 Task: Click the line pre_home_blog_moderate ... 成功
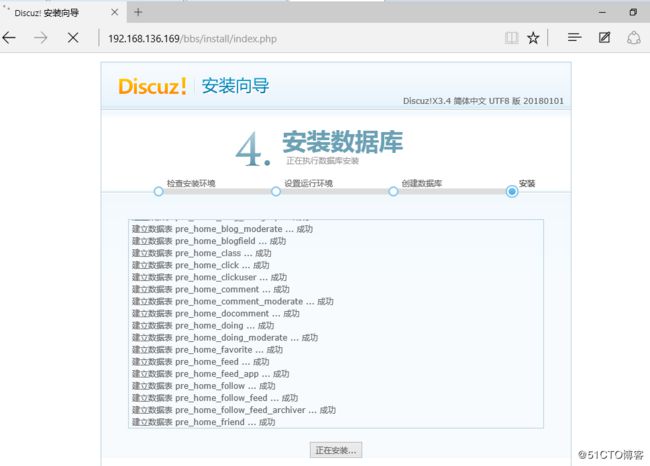[222, 229]
